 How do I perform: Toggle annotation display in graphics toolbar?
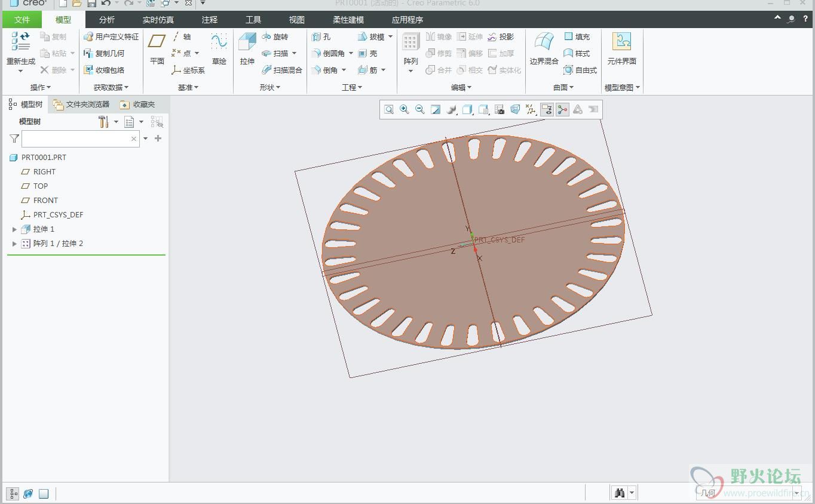click(547, 109)
